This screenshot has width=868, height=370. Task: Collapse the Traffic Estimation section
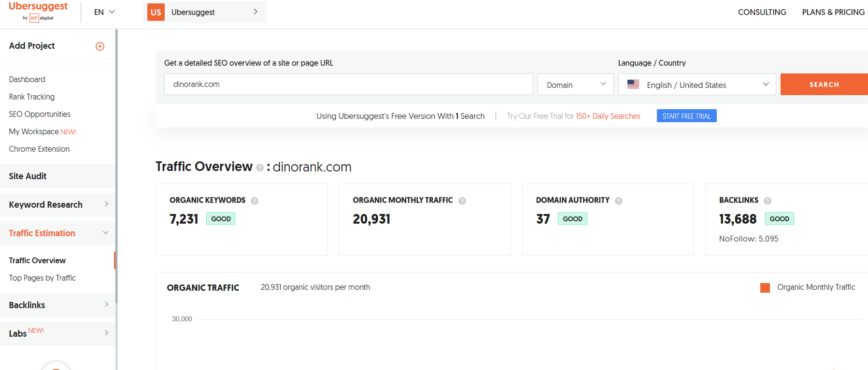click(58, 233)
